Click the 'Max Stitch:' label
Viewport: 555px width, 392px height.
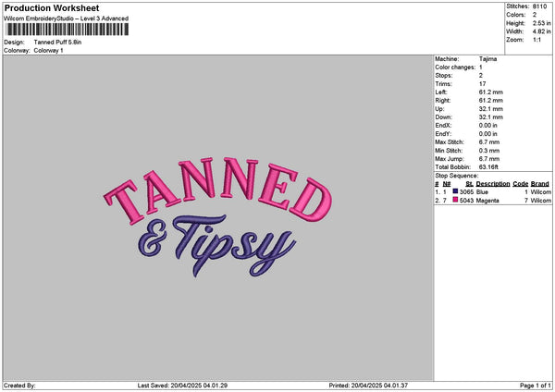450,142
